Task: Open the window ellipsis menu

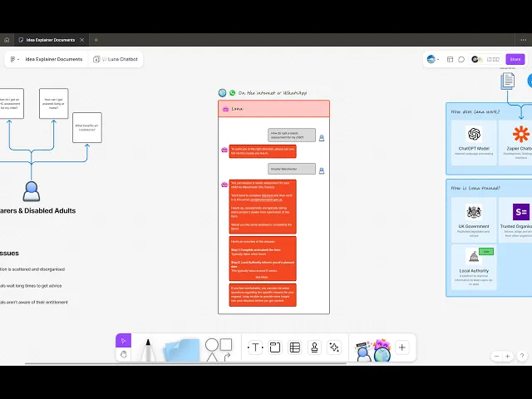Action: (523, 40)
